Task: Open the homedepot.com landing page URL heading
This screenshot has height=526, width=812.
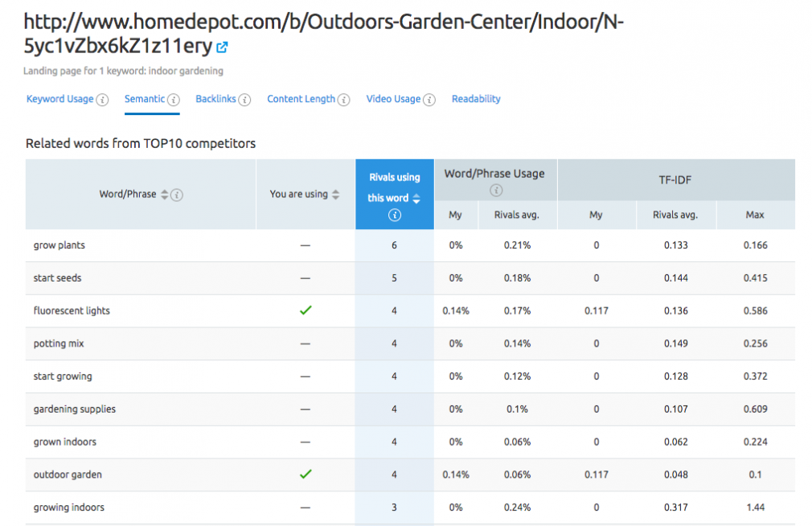Action: tap(324, 34)
